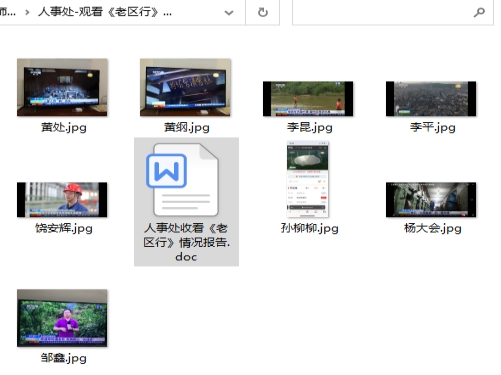Select the WPS document icon of the report
Viewport: 501px width, 375px height.
click(183, 180)
